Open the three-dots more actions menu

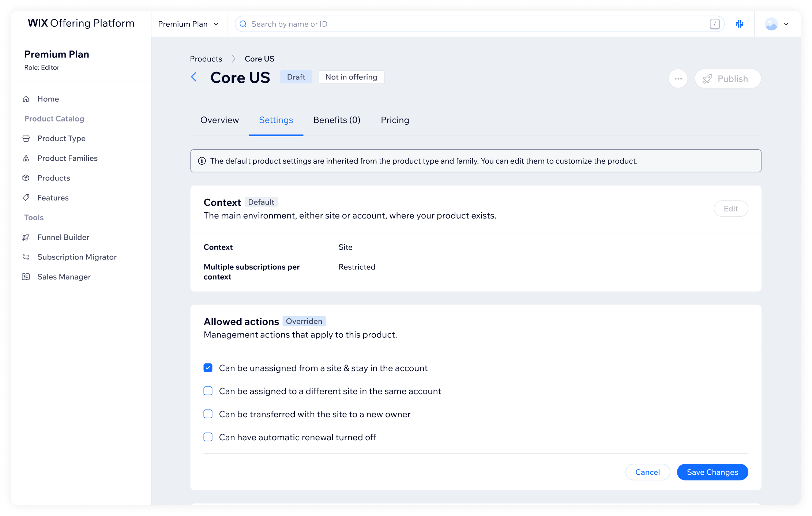coord(678,79)
